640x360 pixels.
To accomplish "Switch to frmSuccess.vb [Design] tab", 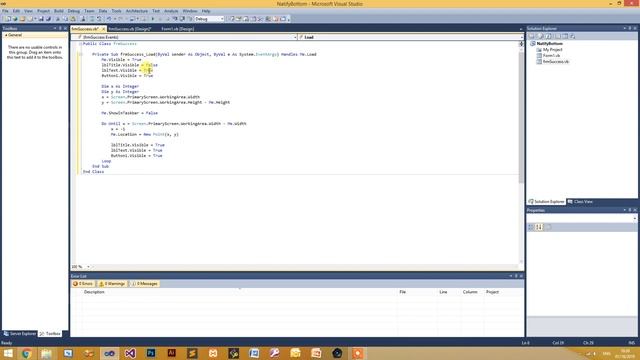I will pyautogui.click(x=130, y=29).
